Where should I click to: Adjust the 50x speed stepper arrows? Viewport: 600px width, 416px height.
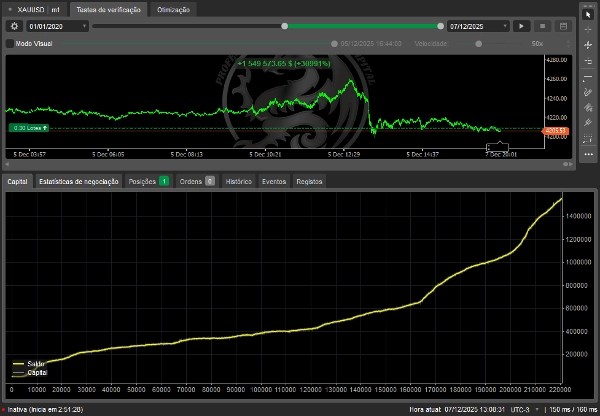[x=568, y=44]
